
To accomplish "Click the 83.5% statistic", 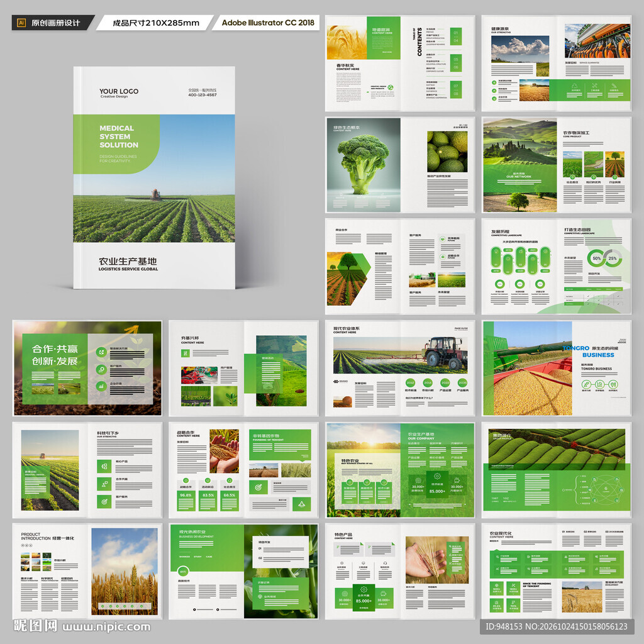I will coord(208,495).
